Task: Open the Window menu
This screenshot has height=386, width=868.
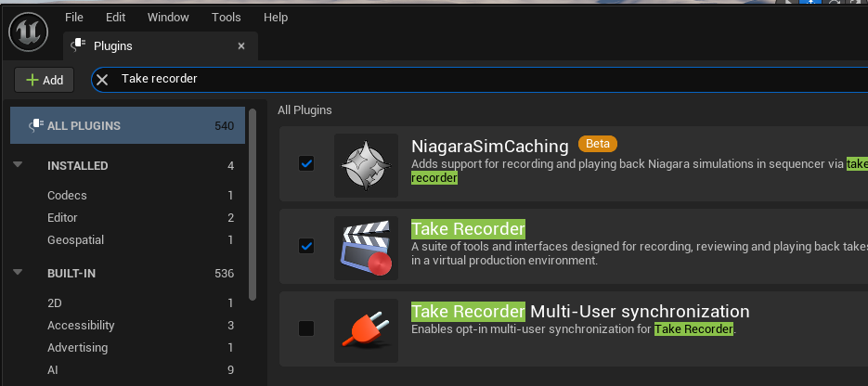Action: pyautogui.click(x=168, y=17)
